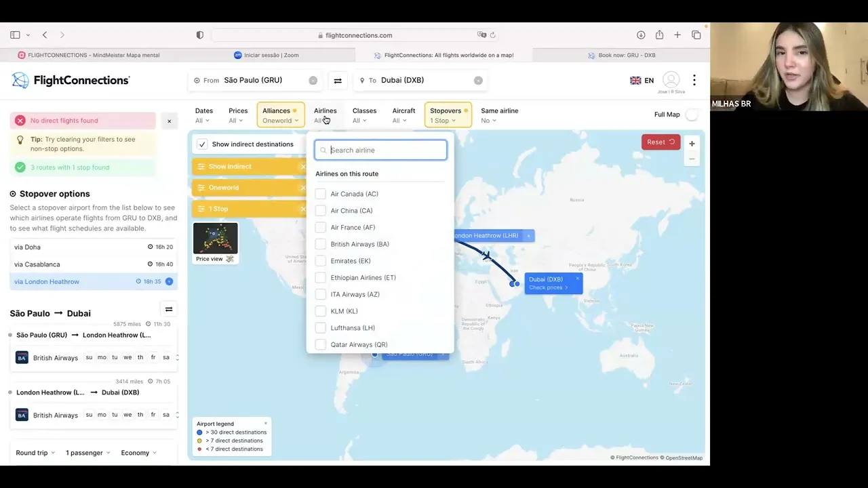The image size is (868, 488).
Task: Close the airport legend box
Action: tap(265, 424)
